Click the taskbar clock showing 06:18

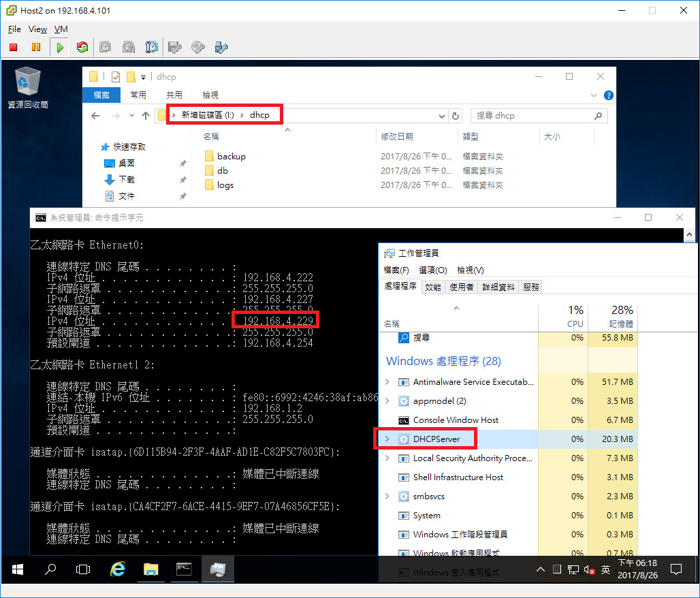637,569
